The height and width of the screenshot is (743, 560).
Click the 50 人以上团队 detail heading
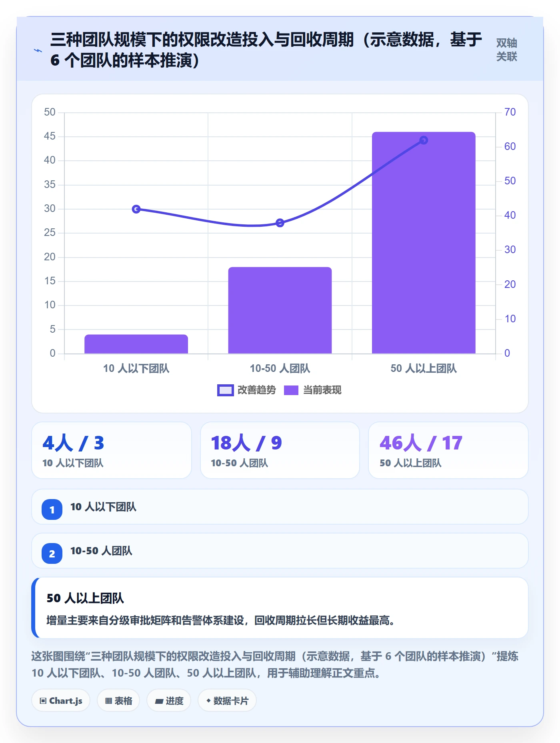point(85,598)
